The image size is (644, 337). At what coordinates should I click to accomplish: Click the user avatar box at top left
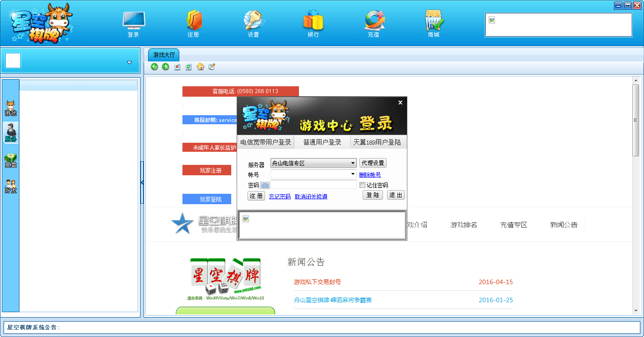point(13,61)
